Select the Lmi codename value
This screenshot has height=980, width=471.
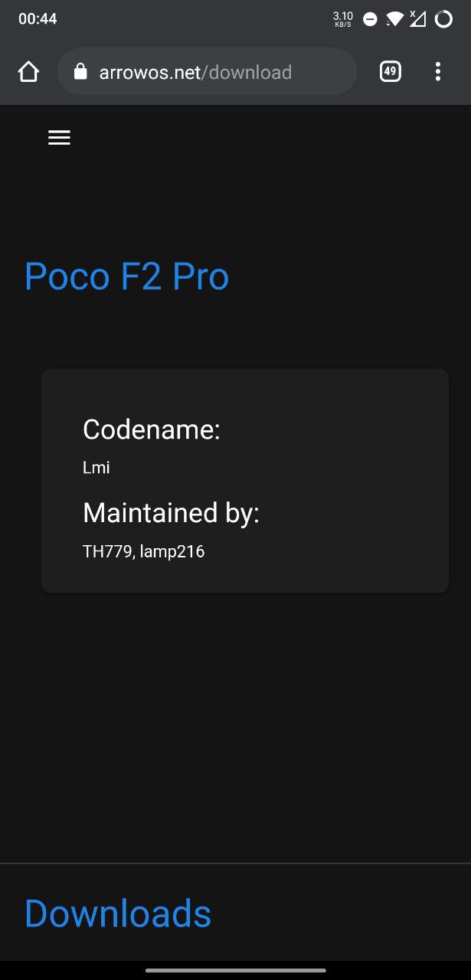tap(96, 467)
